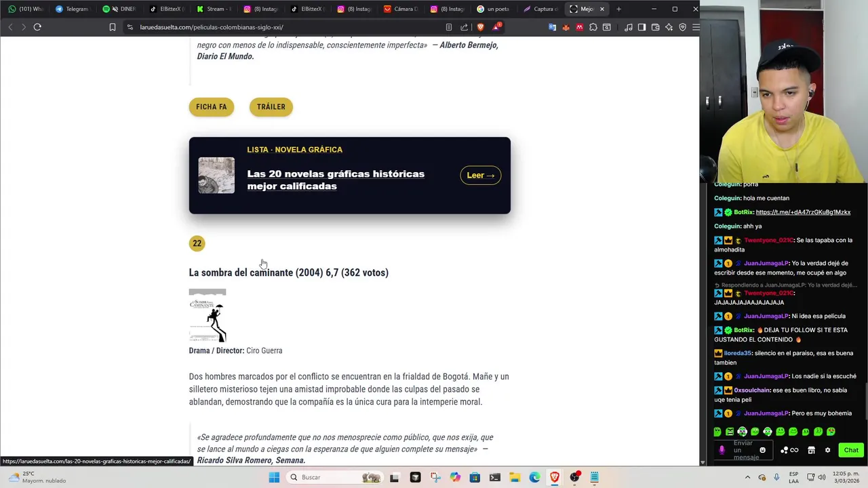The width and height of the screenshot is (868, 488).
Task: Open reader mode icon in address bar
Action: [449, 27]
